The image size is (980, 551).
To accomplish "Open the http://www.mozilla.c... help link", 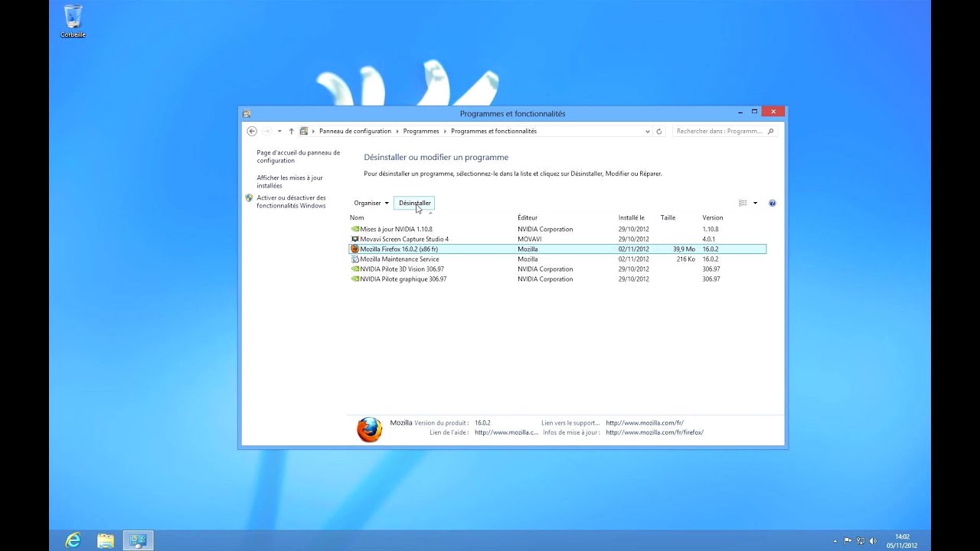I will coord(507,432).
